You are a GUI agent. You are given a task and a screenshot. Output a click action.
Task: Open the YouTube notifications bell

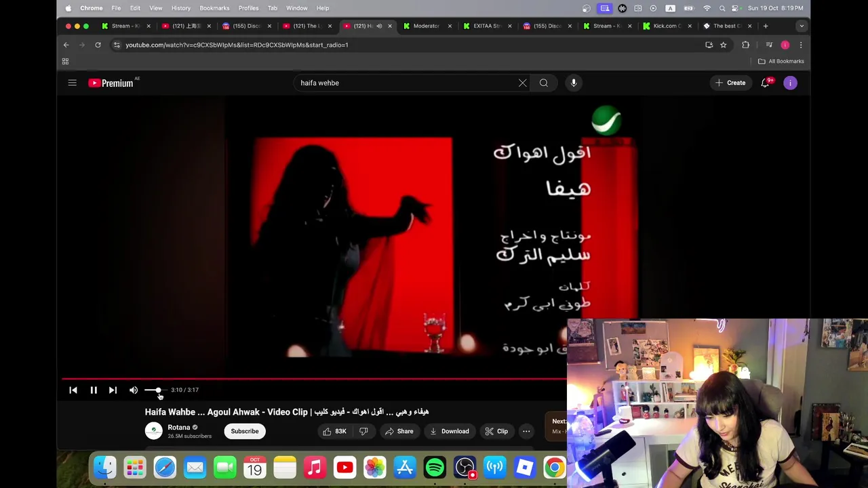(766, 83)
